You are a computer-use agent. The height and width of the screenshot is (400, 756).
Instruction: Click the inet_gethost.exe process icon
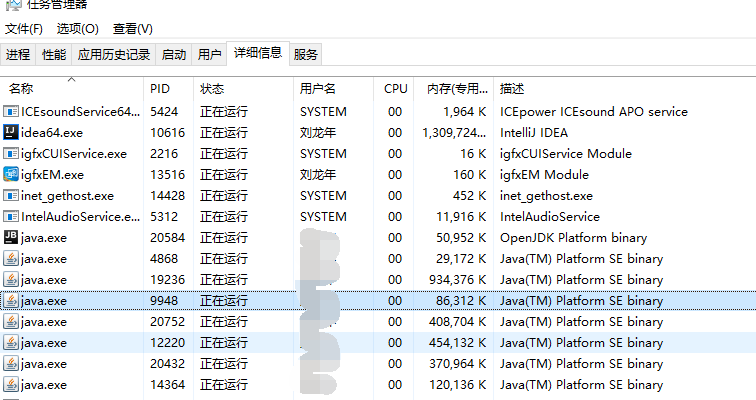pos(11,196)
